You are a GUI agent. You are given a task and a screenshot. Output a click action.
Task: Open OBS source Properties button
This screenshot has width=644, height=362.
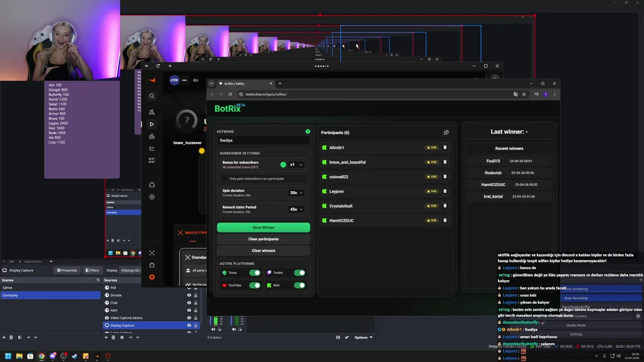pyautogui.click(x=67, y=270)
